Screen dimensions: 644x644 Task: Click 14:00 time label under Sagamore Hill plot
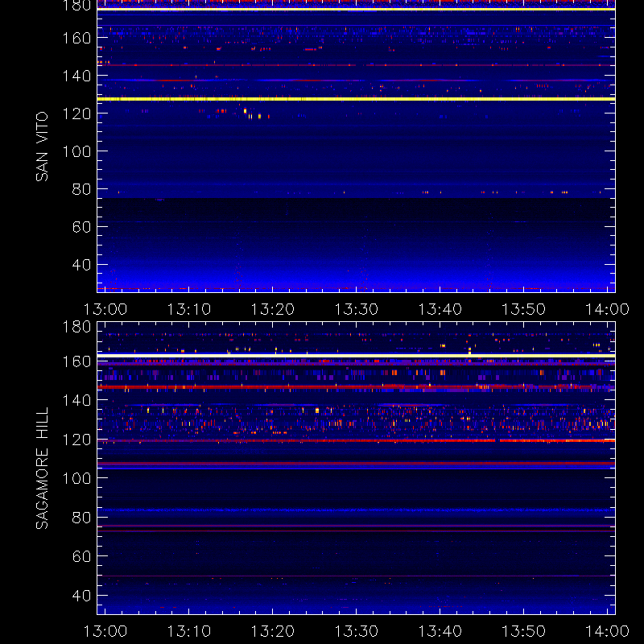click(x=608, y=631)
